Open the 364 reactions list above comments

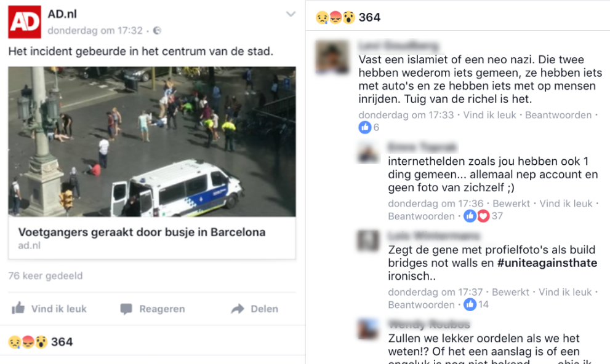click(348, 17)
